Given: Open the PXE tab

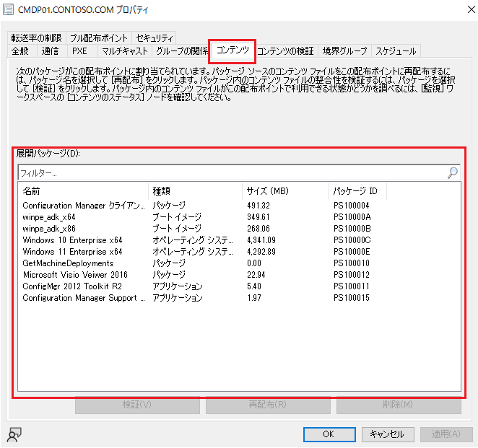Looking at the screenshot, I should tap(79, 50).
